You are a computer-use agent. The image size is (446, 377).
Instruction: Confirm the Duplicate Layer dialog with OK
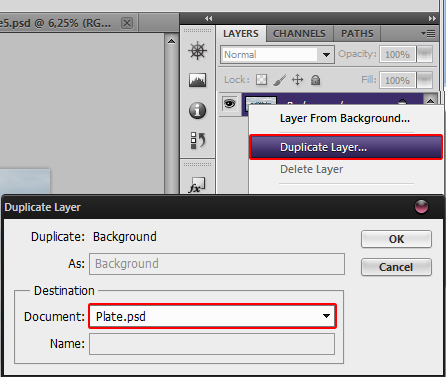(x=396, y=239)
